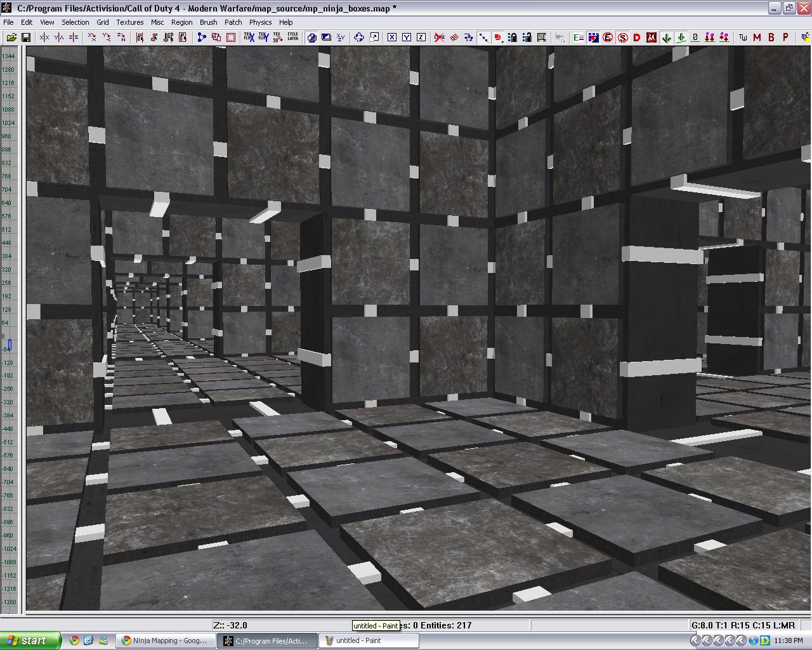Click the Tex Flip X icon
The height and width of the screenshot is (650, 812).
(x=249, y=37)
